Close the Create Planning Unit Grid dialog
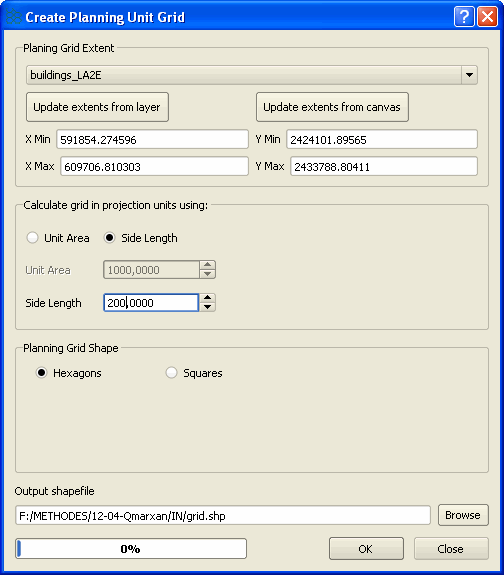504x575 pixels. tap(487, 17)
